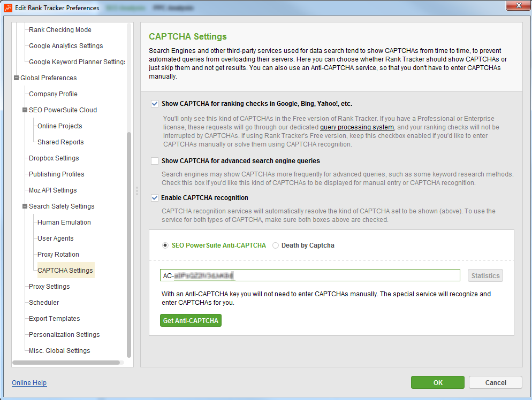The height and width of the screenshot is (400, 532).
Task: Click the sidebar vertical scrollbar thumb
Action: pos(129,245)
